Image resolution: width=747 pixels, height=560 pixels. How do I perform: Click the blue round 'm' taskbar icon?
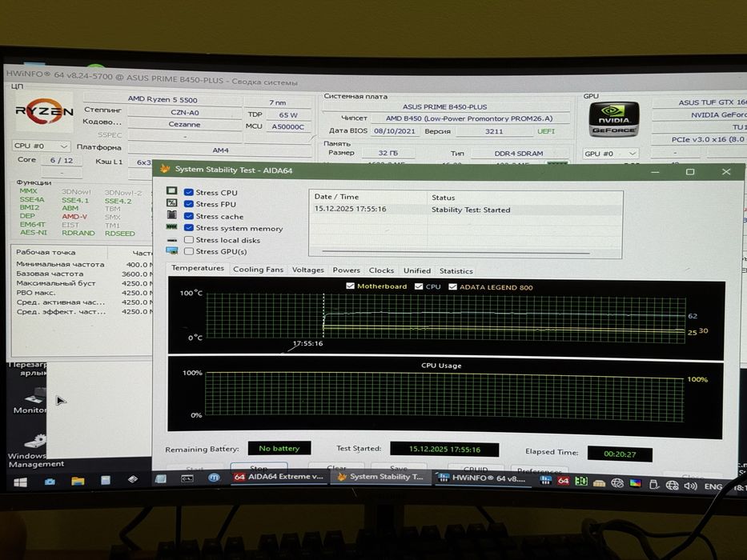pyautogui.click(x=214, y=477)
